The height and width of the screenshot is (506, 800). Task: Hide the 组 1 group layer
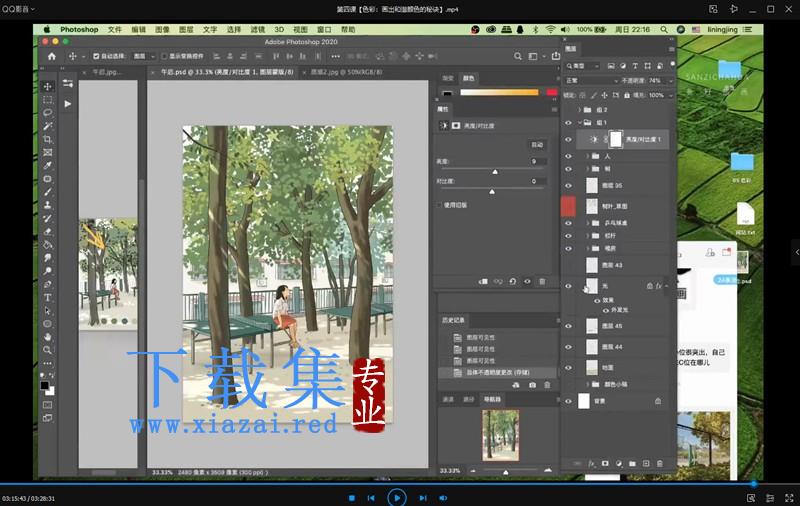click(x=568, y=123)
